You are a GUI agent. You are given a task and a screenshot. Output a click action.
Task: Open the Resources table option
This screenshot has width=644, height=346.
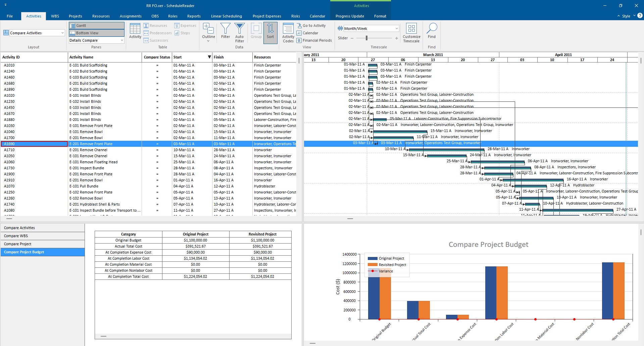[155, 26]
